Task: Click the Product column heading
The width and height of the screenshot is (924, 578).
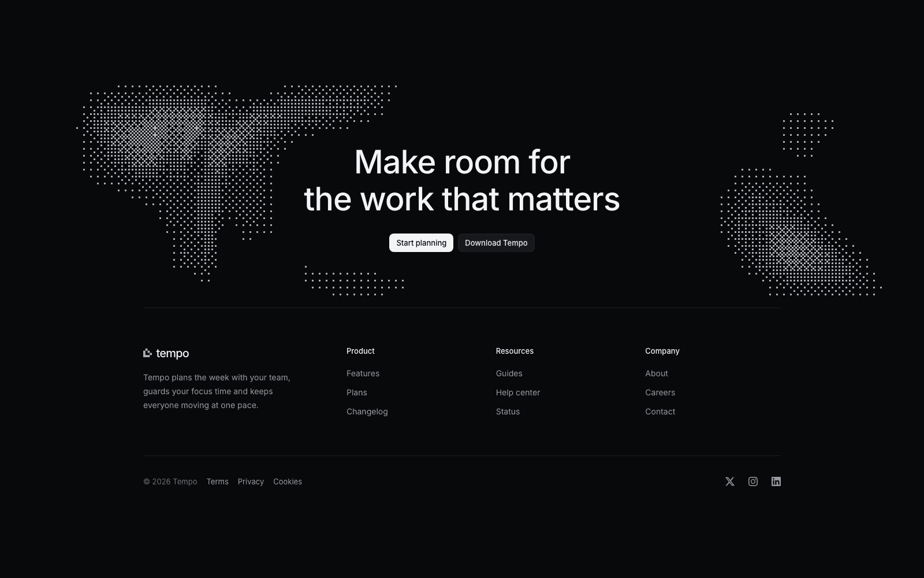Action: tap(360, 351)
